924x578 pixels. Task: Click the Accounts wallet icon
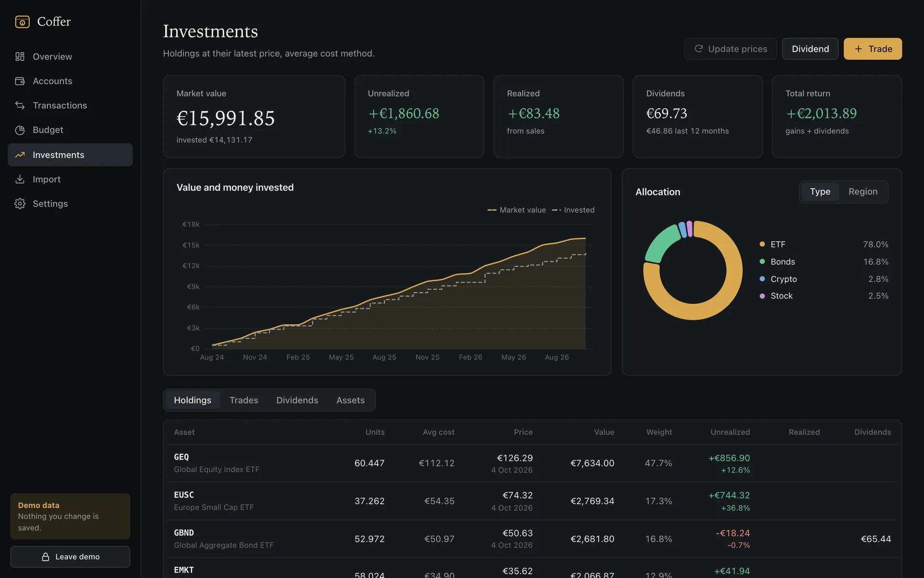tap(20, 81)
